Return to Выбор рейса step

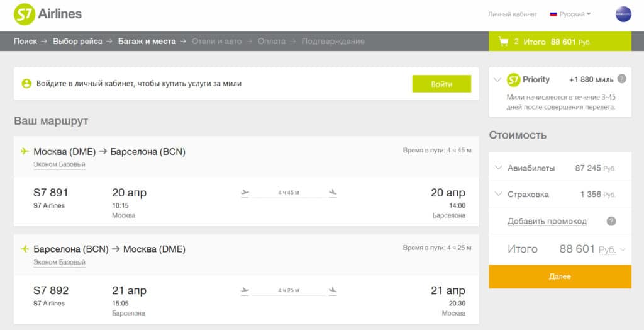click(x=77, y=42)
